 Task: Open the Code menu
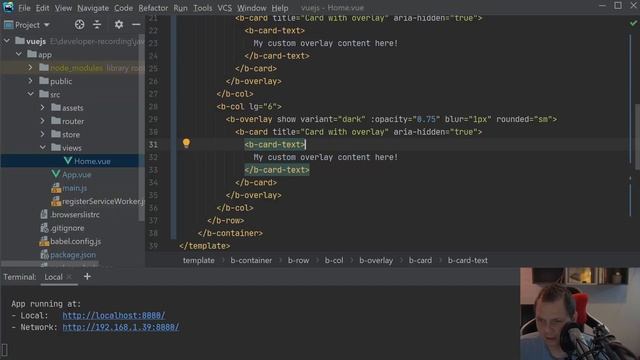click(x=123, y=8)
